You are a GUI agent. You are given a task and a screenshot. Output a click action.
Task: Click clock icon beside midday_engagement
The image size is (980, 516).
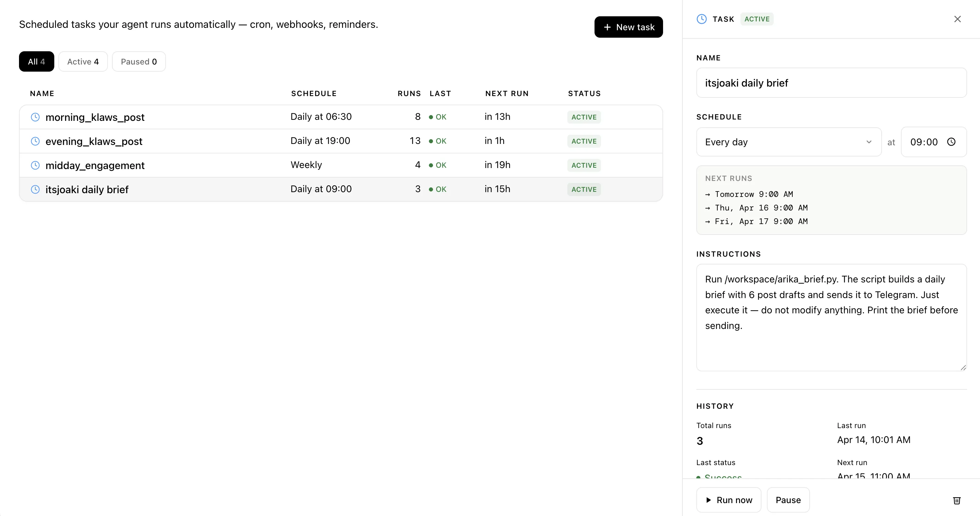(35, 165)
